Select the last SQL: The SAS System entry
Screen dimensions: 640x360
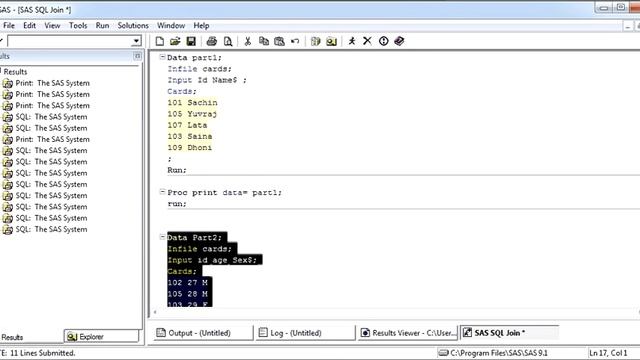pyautogui.click(x=51, y=229)
